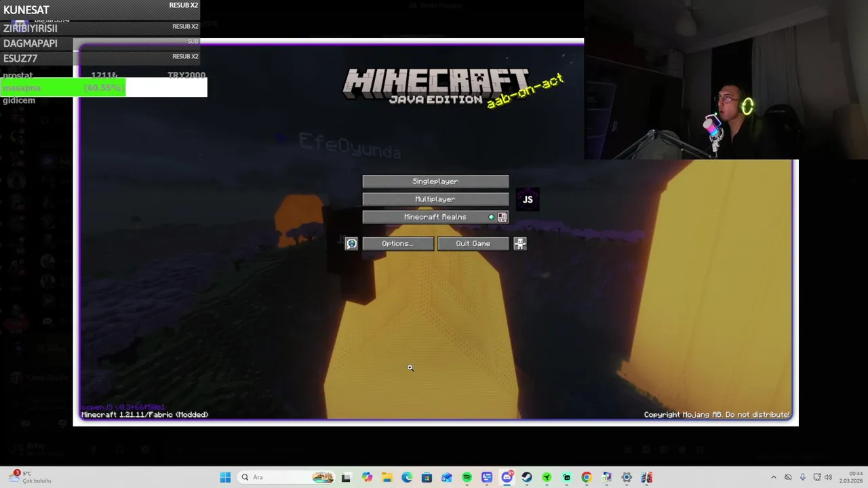The height and width of the screenshot is (488, 868).
Task: Open Microsoft Store from the taskbar
Action: [427, 477]
